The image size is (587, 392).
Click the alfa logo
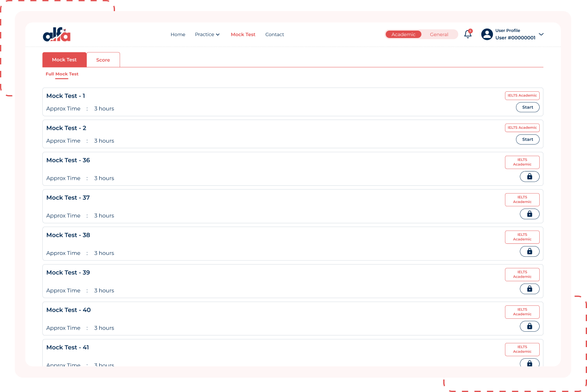[57, 35]
